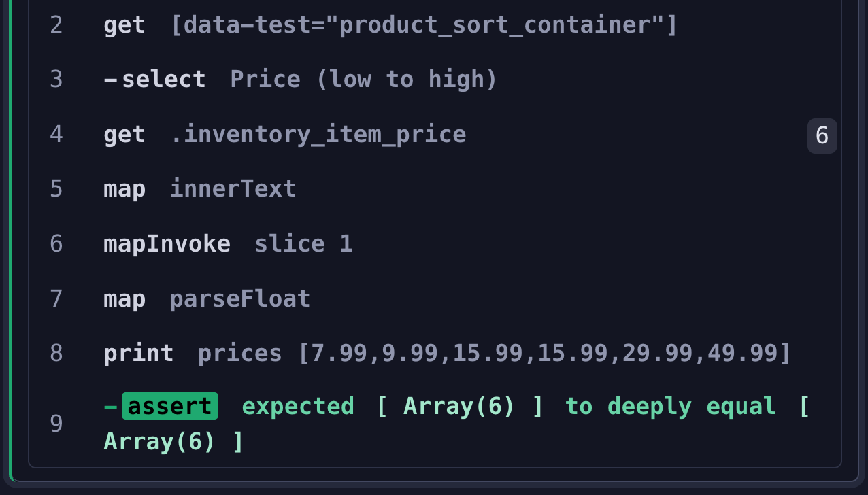Click the Price (low to high) argument
This screenshot has height=495, width=868.
pyautogui.click(x=364, y=80)
